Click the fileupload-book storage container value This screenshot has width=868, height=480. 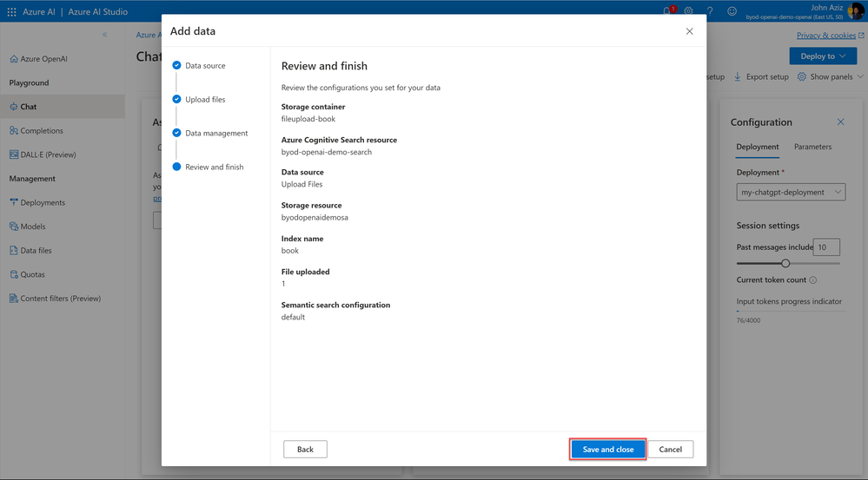308,119
